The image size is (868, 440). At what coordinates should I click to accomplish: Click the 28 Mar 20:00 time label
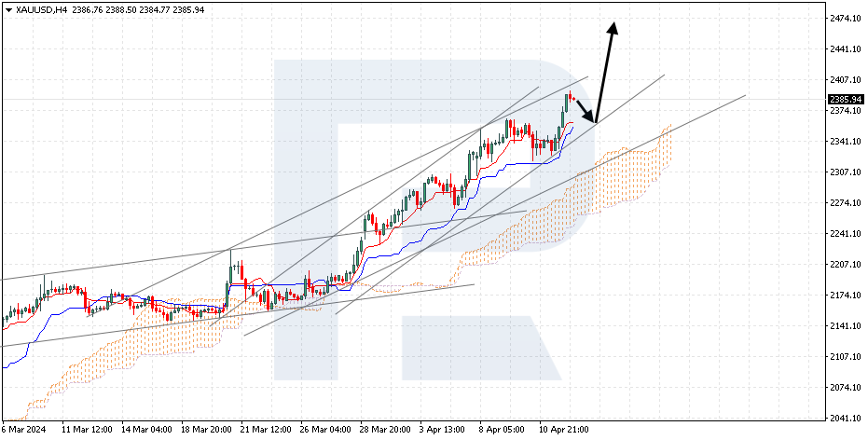tap(385, 430)
